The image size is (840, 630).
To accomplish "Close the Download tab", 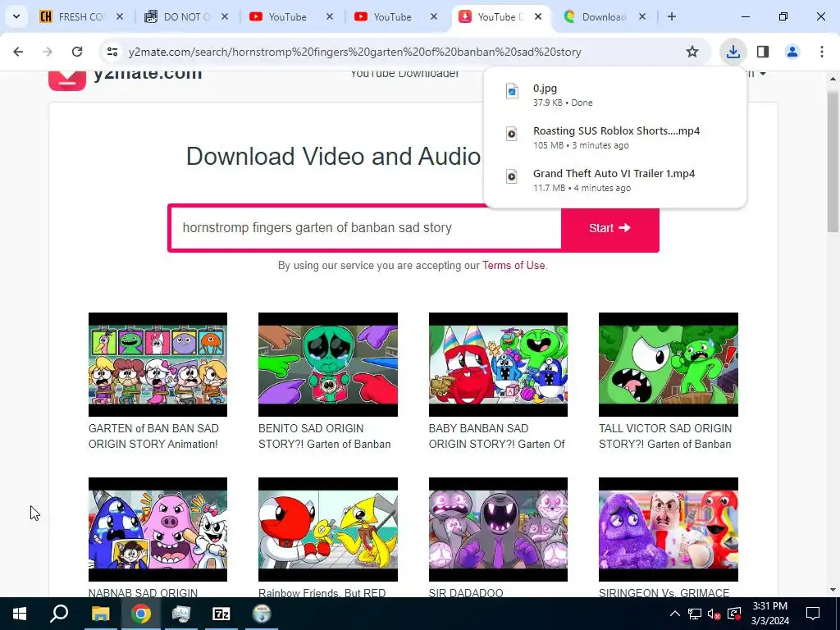I will pos(642,16).
